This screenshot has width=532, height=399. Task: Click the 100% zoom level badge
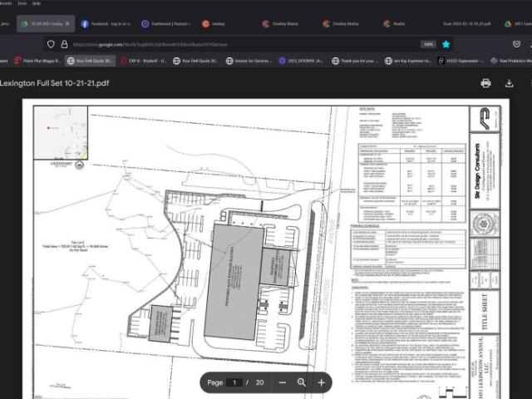click(x=428, y=44)
